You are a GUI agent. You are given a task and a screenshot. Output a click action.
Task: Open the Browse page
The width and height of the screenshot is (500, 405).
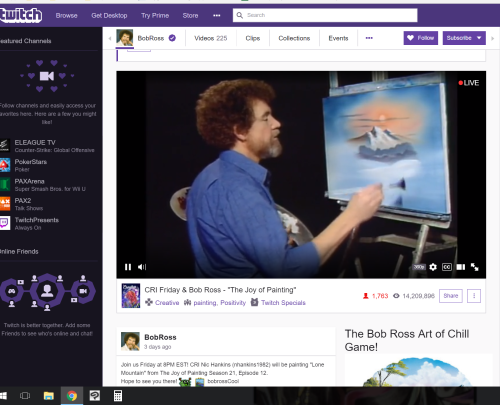click(x=66, y=15)
